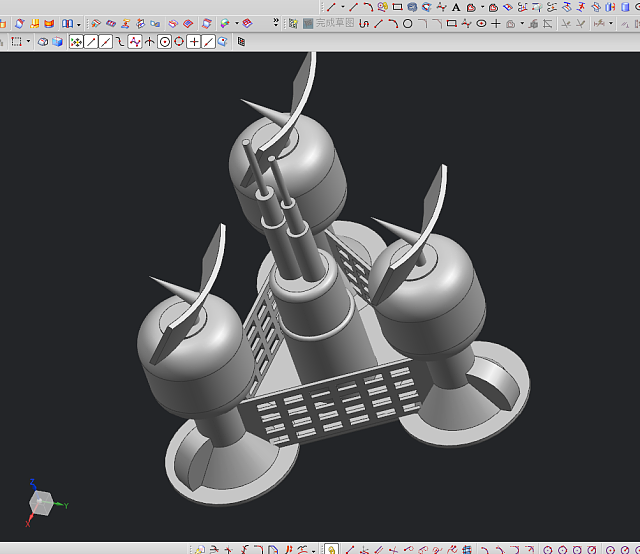The width and height of the screenshot is (640, 554).
Task: Show hidden toolbar buttons via the double-chevron overflow
Action: (276, 22)
